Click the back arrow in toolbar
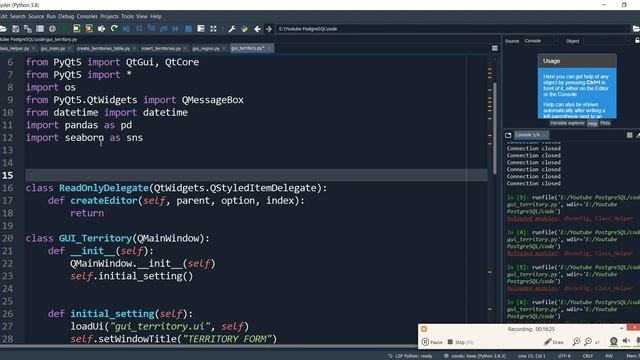 pos(257,29)
